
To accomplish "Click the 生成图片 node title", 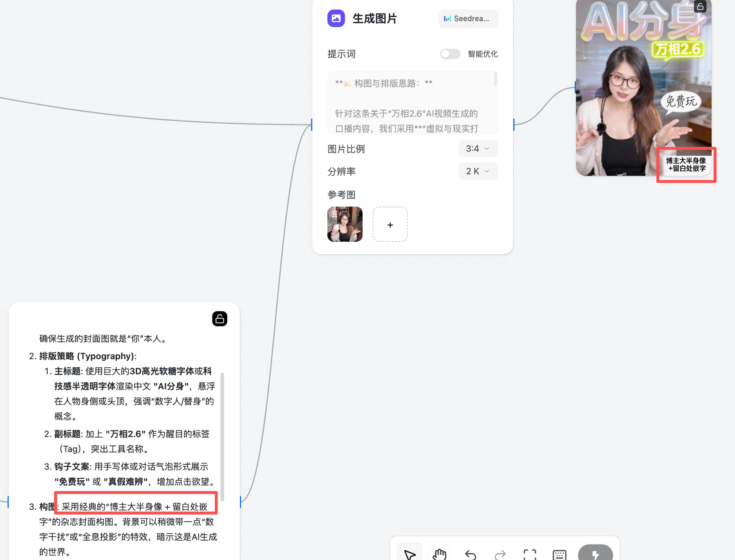I will point(375,19).
